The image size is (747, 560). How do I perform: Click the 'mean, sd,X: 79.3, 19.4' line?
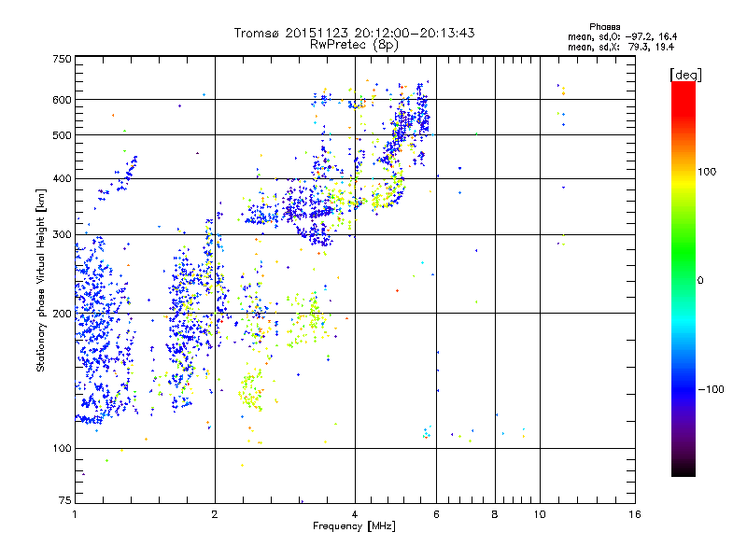tap(621, 47)
